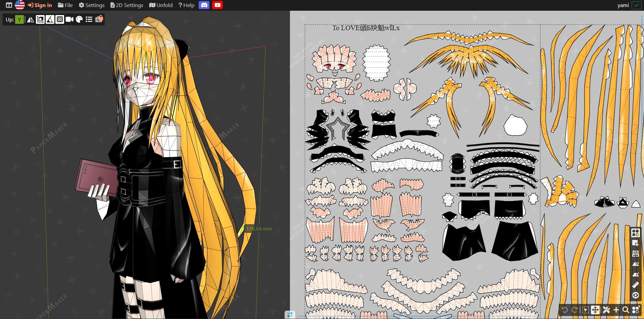Toggle the checkered texture display
Image resolution: width=644 pixels, height=319 pixels.
pyautogui.click(x=60, y=19)
